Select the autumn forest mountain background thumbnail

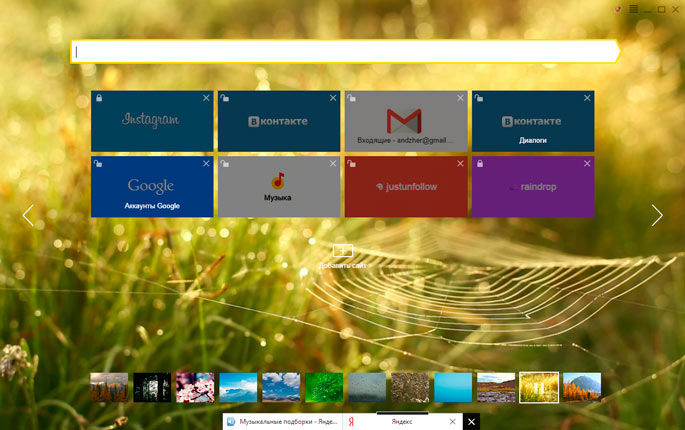point(109,387)
